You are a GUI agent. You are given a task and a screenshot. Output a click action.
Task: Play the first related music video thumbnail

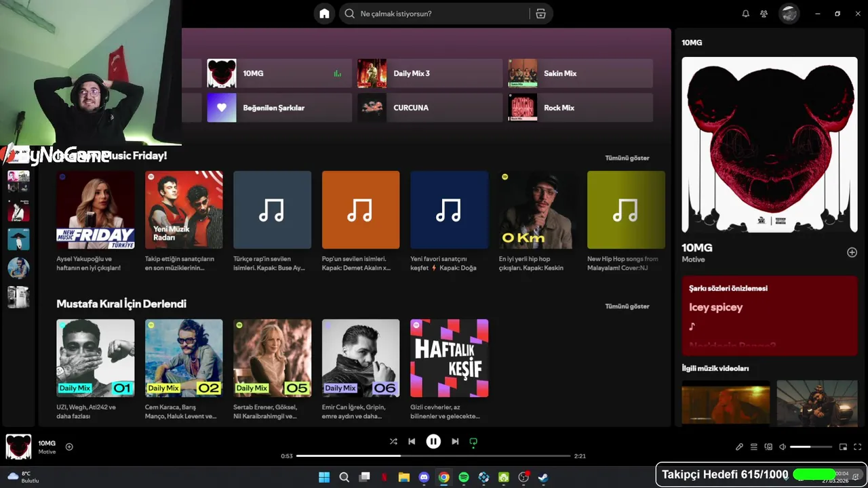tap(726, 403)
